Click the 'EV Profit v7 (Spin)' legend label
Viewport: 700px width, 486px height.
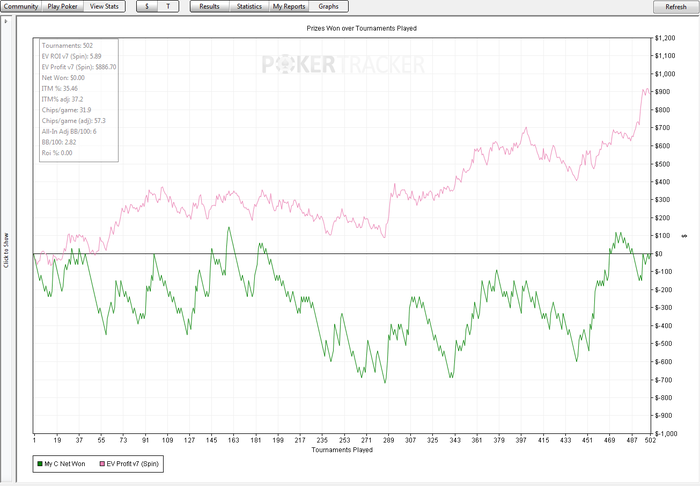pos(133,464)
